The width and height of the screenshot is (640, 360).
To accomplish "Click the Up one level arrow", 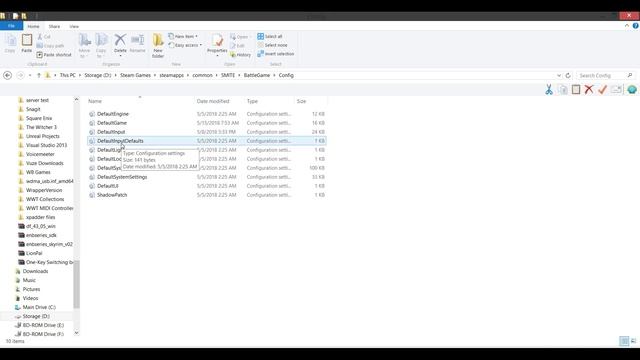I will pos(39,75).
